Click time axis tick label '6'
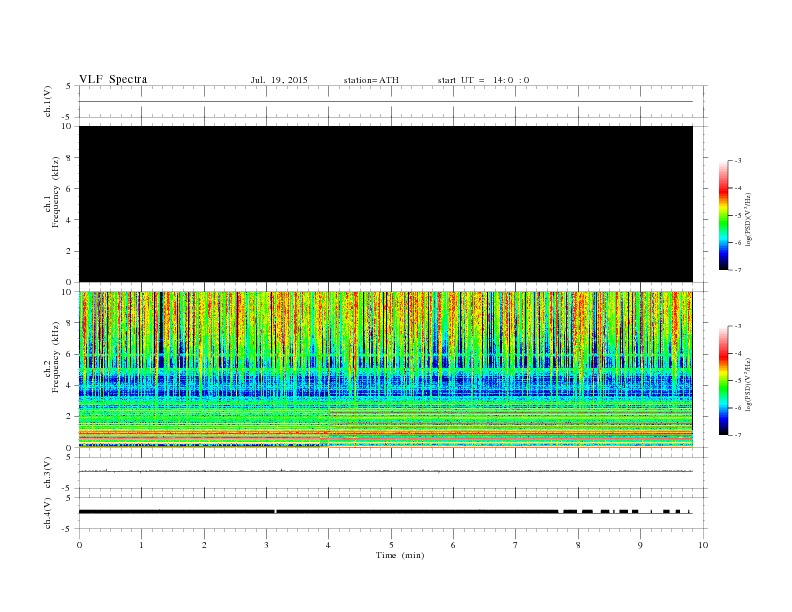 coord(453,545)
